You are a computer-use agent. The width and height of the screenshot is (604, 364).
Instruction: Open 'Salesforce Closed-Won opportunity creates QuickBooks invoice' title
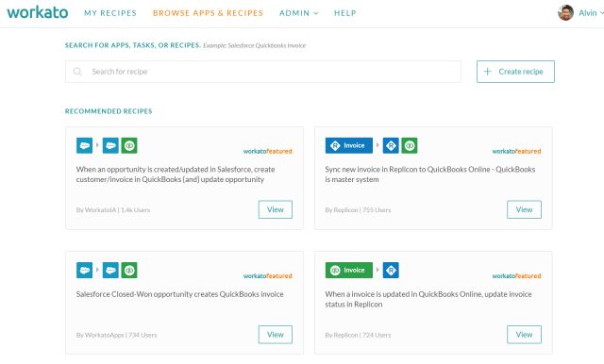point(179,294)
